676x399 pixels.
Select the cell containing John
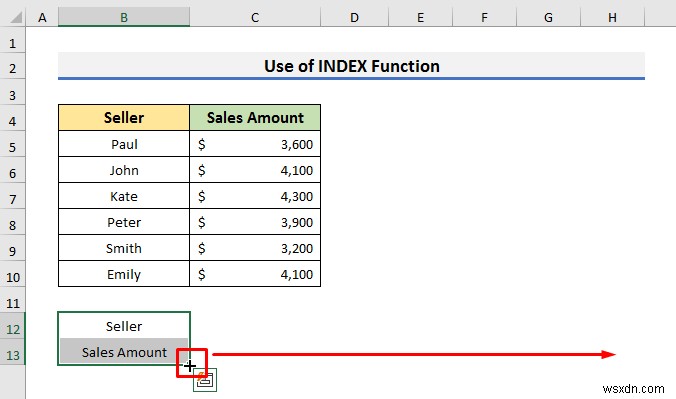click(x=124, y=170)
